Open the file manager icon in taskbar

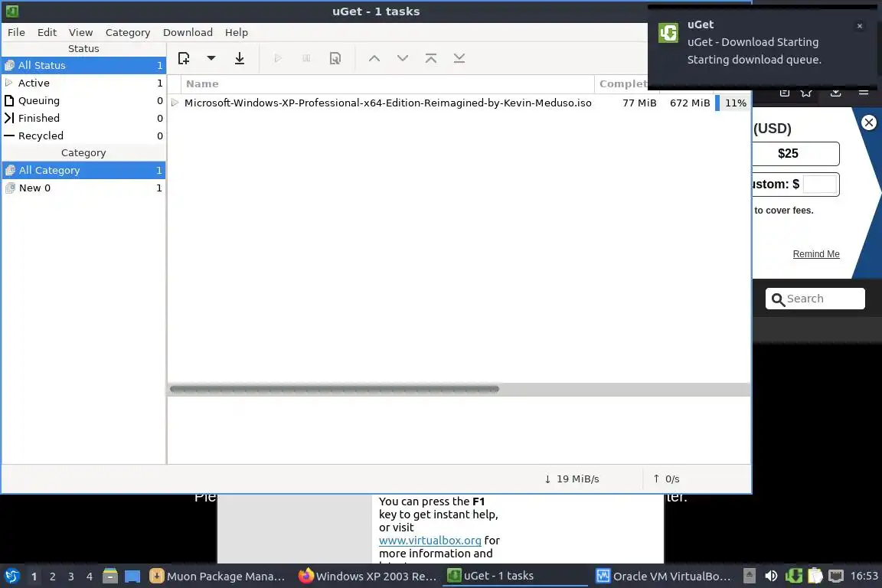pos(110,577)
